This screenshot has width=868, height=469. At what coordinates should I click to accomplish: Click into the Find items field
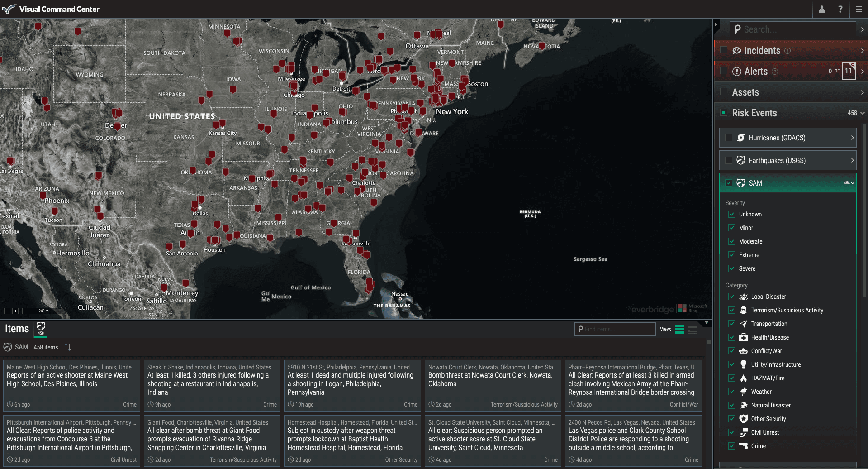tap(615, 329)
